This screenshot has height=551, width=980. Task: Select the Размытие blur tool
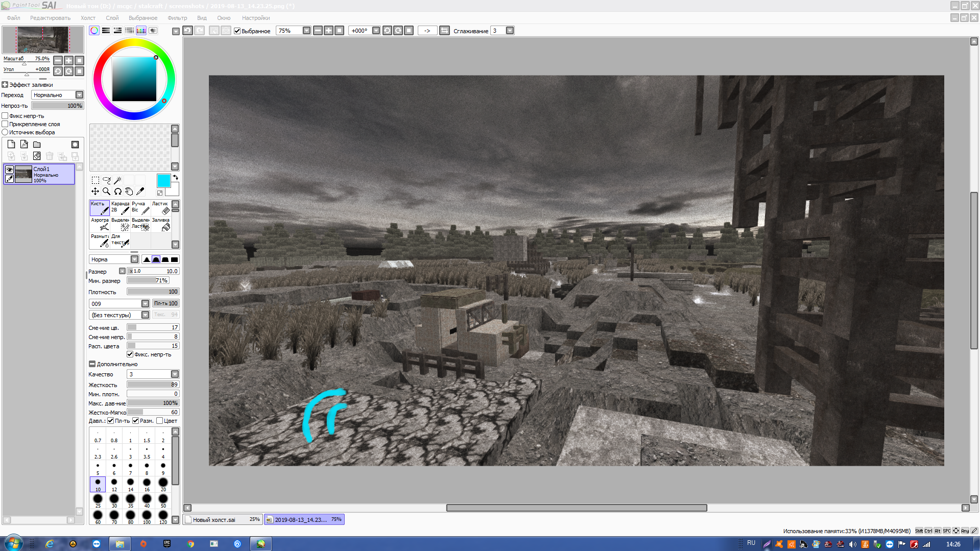[x=100, y=240]
